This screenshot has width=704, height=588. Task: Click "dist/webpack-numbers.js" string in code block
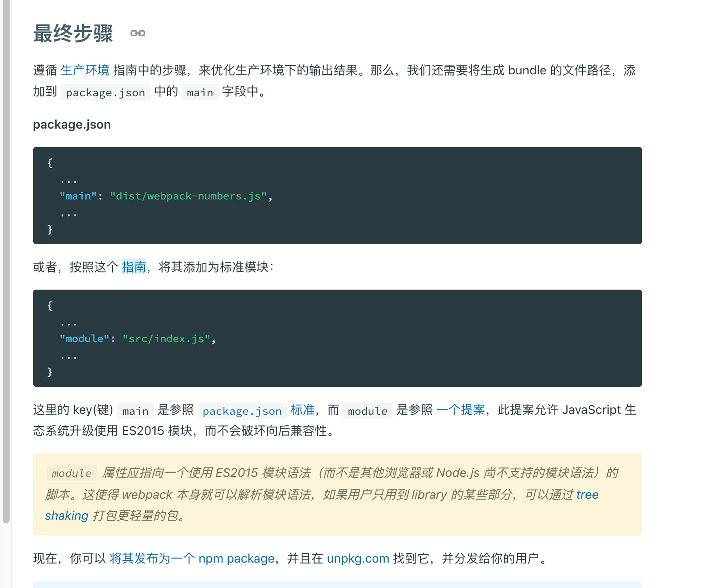coord(188,196)
